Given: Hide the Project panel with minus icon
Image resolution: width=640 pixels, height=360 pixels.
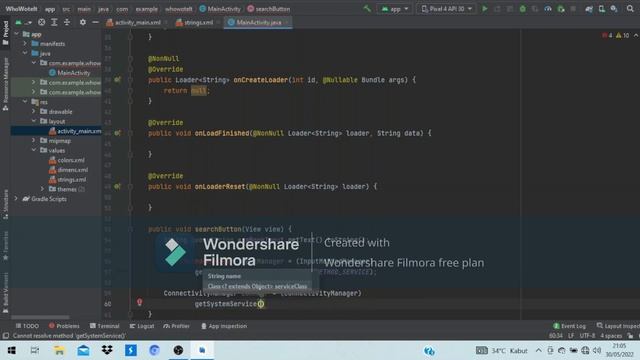Looking at the screenshot, I should 95,22.
